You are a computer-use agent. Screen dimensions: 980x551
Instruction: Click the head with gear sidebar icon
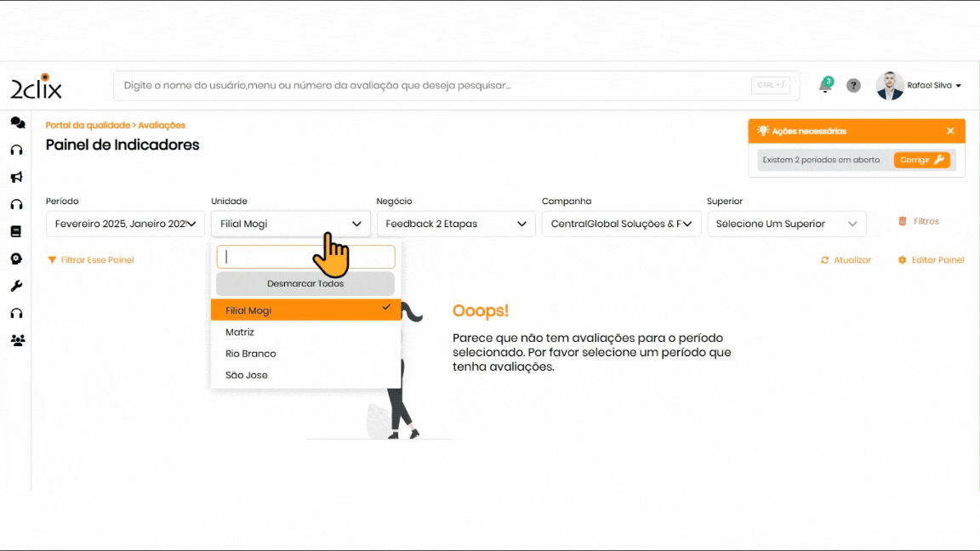pyautogui.click(x=16, y=258)
